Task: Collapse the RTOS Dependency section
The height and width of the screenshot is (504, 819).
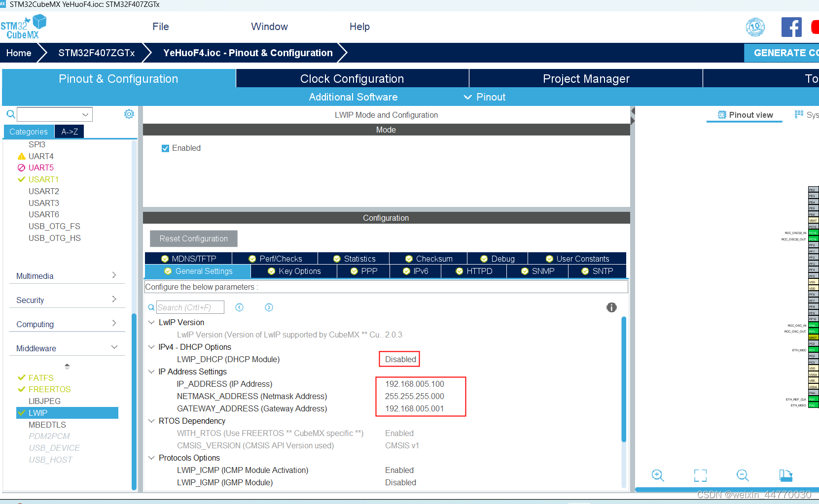Action: (151, 421)
